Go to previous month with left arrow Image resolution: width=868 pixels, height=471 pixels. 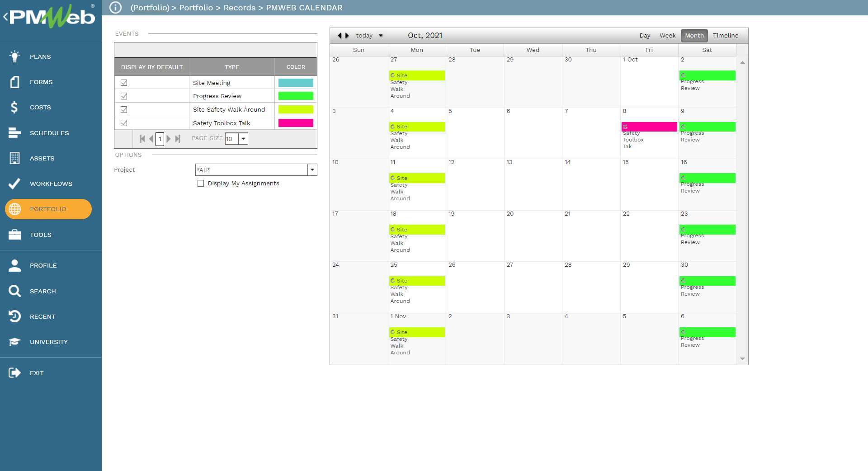[340, 35]
